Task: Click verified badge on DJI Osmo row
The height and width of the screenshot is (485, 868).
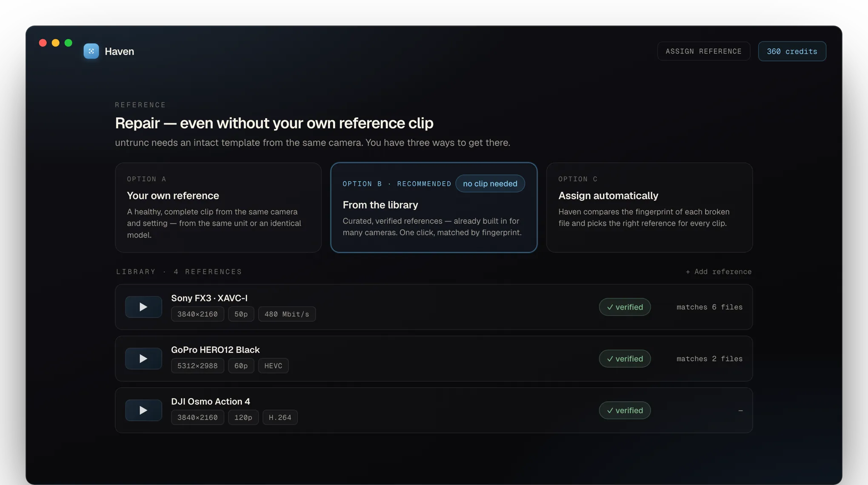Action: point(625,410)
